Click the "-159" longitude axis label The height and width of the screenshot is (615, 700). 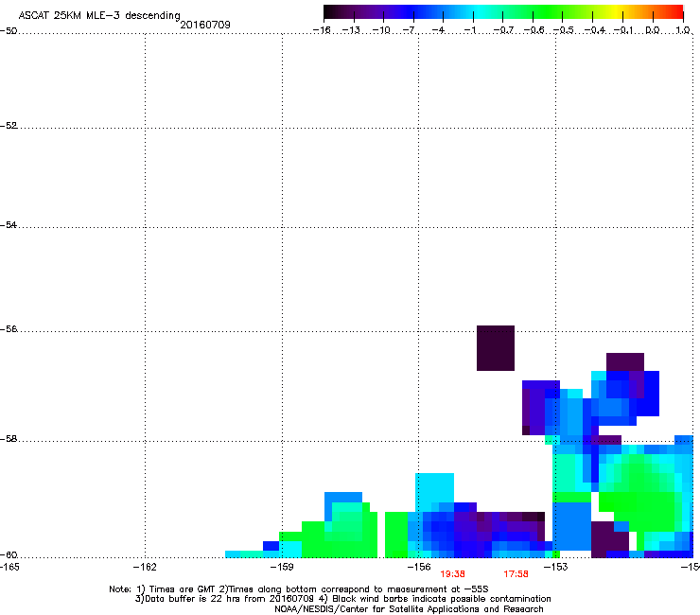tap(282, 567)
